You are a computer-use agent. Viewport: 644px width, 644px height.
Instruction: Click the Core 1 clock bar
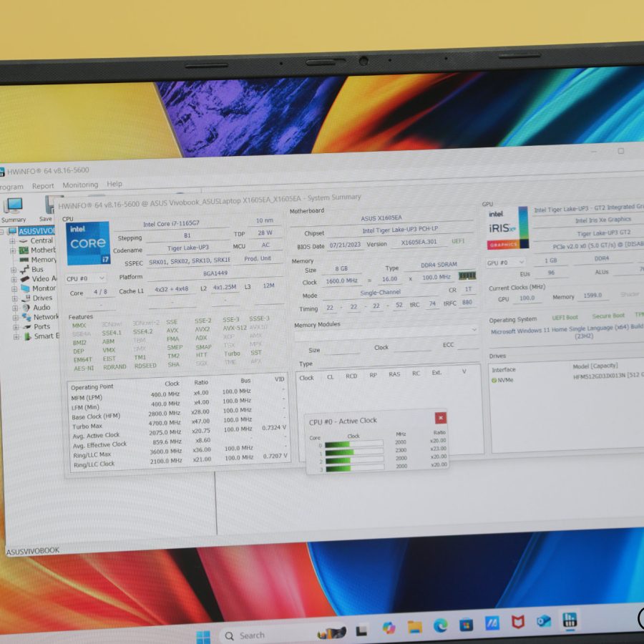point(354,452)
